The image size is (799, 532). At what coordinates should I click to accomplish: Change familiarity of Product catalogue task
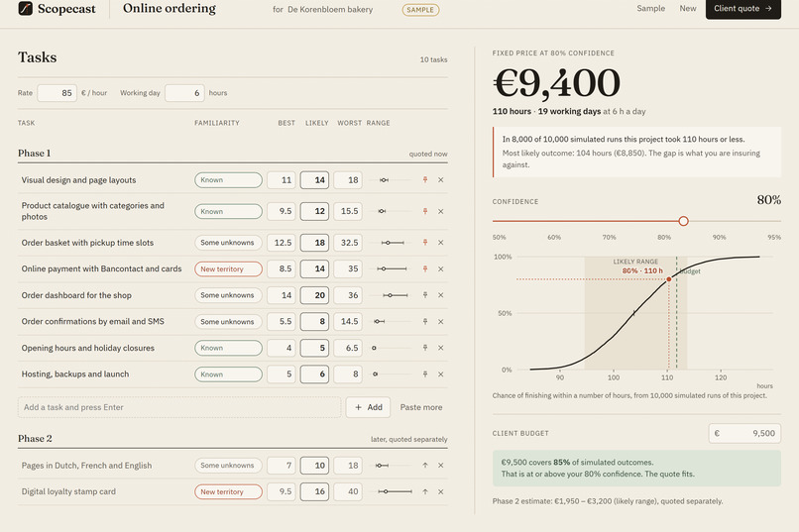click(x=228, y=211)
